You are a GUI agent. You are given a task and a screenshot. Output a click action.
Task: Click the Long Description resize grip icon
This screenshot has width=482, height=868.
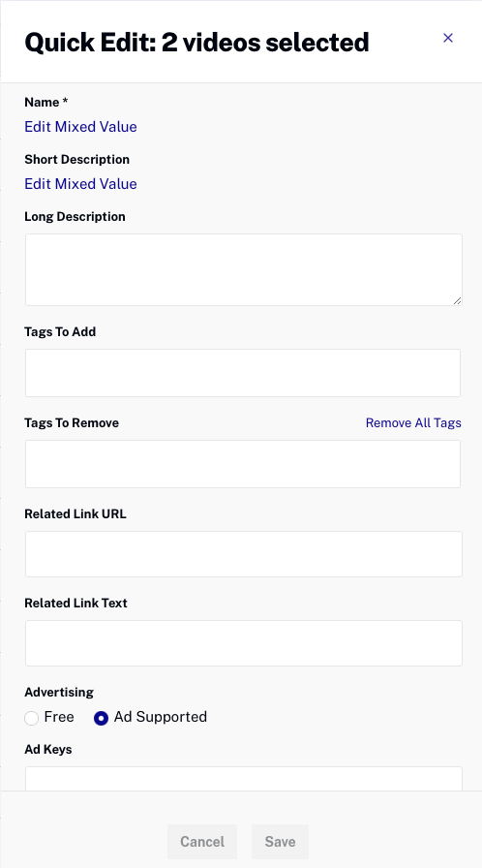click(457, 300)
